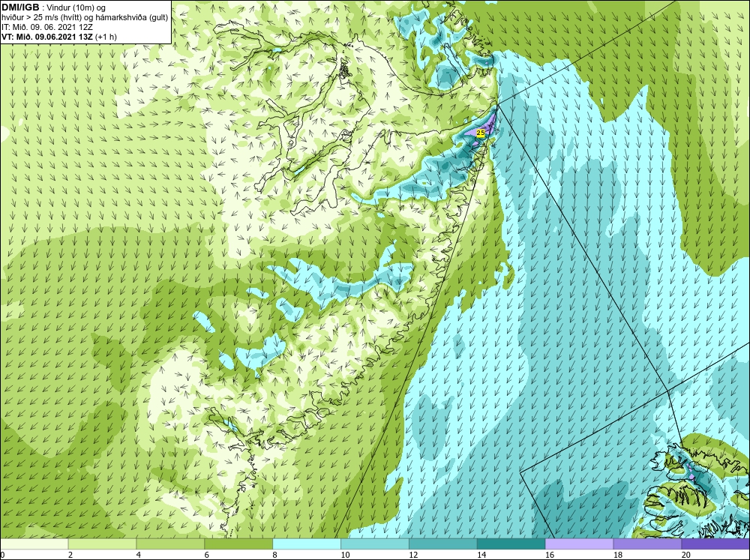Select the 18–20 m/s medium purple swatch
The image size is (750, 560).
point(648,544)
